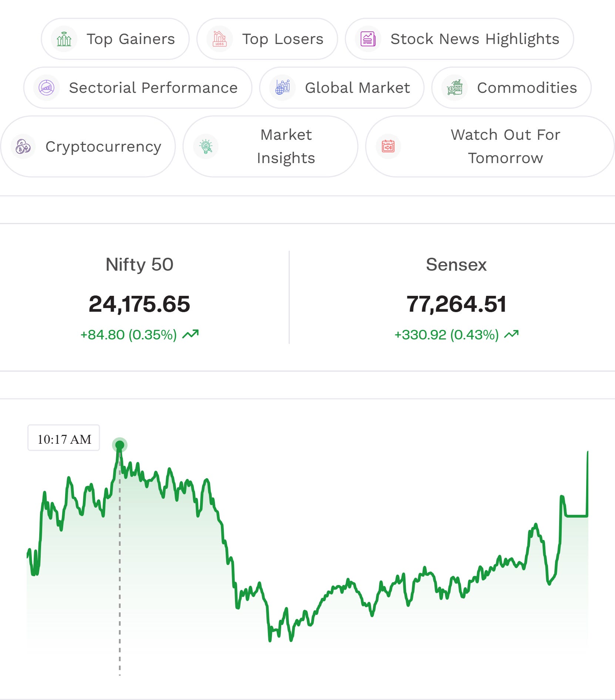Click the Top Gainers bar chart icon
The image size is (615, 700).
pos(64,39)
